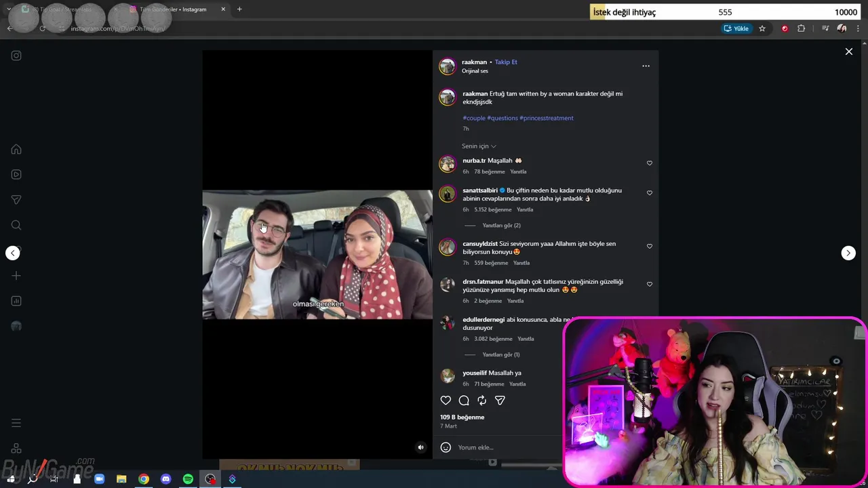The height and width of the screenshot is (488, 868).
Task: Open edullerdernegi's profile avatar
Action: (x=447, y=323)
